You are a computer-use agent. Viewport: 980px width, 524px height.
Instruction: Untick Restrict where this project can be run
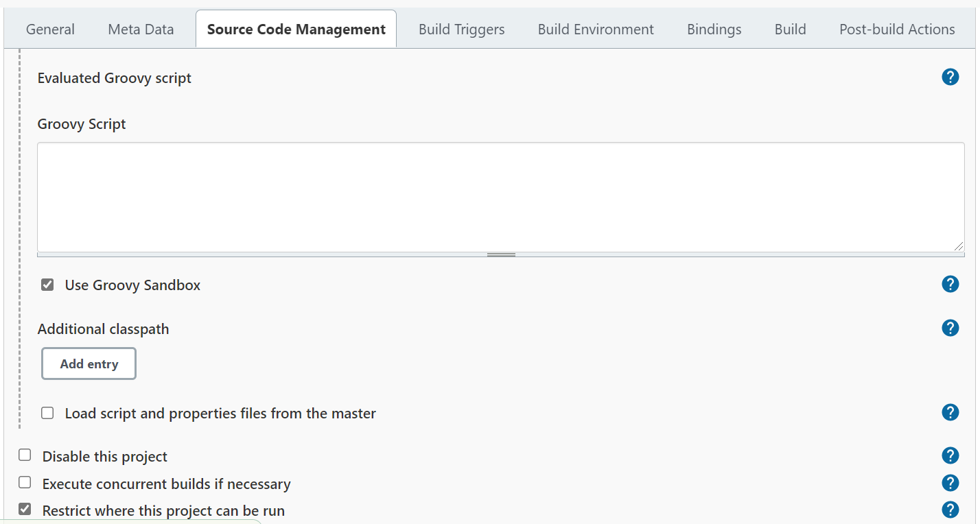[x=25, y=510]
